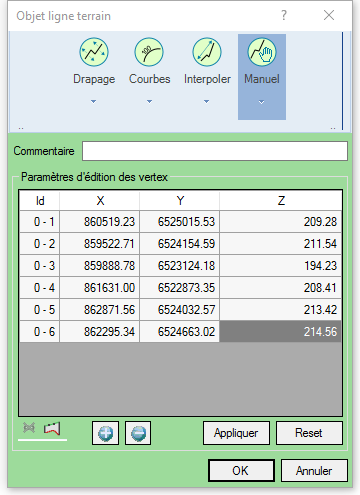Choose the Interpoler tool icon

[x=207, y=52]
